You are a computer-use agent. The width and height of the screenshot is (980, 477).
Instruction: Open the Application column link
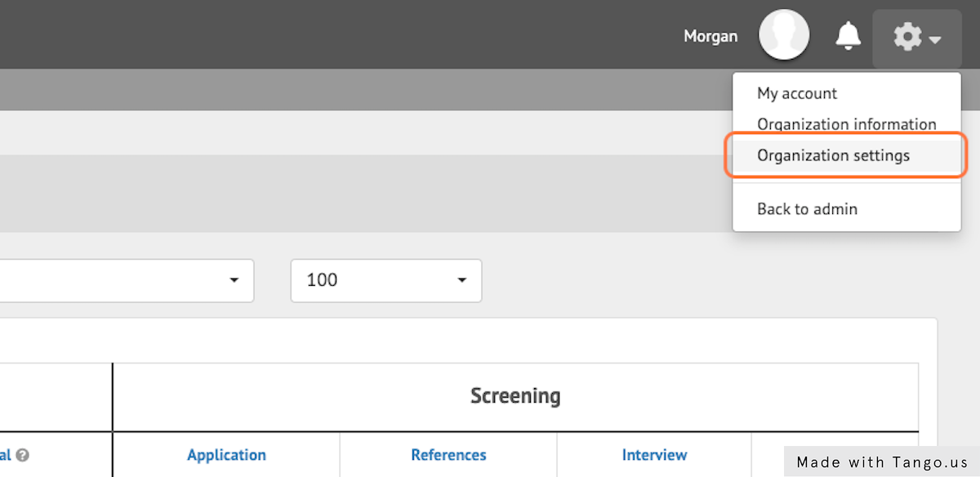click(226, 454)
